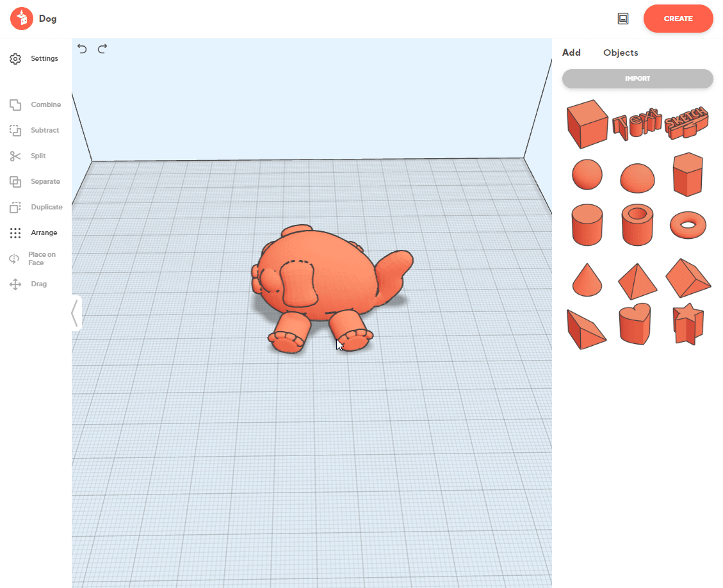
Task: Click the undo arrow icon
Action: (x=82, y=49)
